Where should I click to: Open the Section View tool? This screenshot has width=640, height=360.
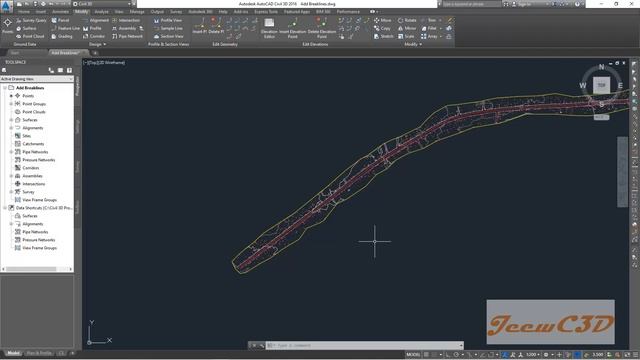click(x=168, y=36)
